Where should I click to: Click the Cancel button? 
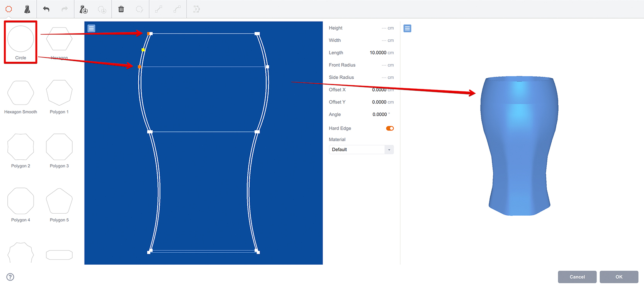(577, 277)
